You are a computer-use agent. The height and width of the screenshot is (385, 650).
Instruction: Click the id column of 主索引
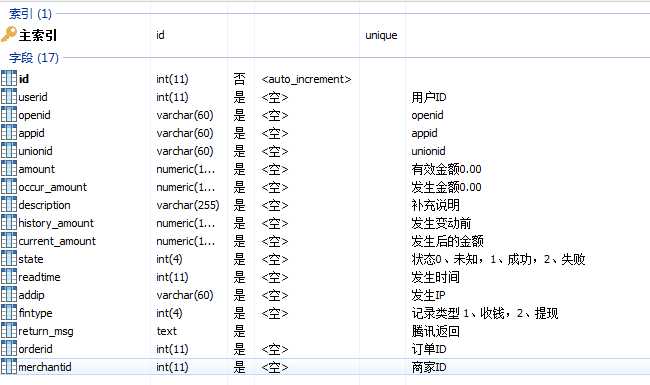point(160,35)
